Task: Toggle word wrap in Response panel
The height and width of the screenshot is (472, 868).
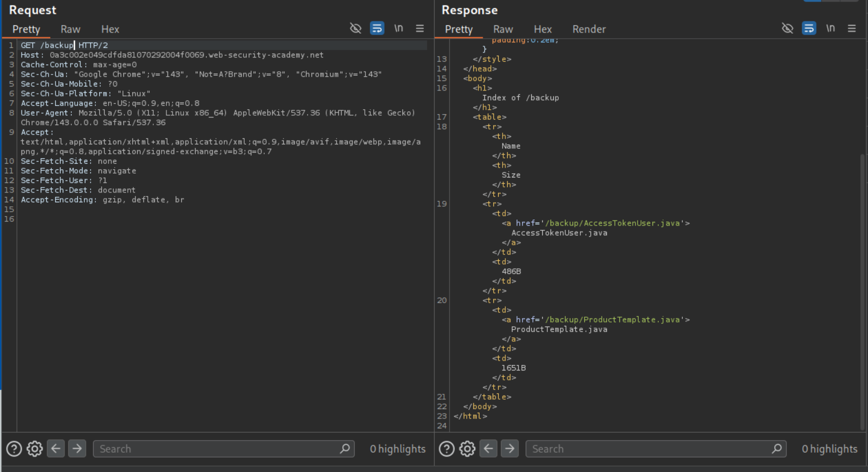Action: [x=809, y=28]
